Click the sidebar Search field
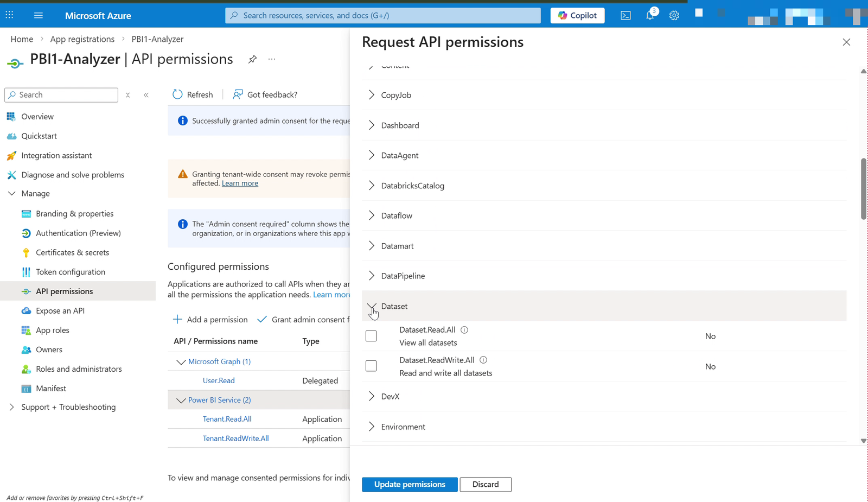This screenshot has width=868, height=502. pos(61,95)
